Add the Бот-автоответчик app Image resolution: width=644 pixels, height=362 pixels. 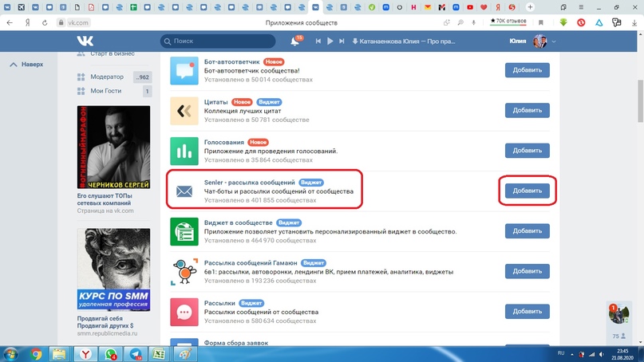[x=527, y=70]
